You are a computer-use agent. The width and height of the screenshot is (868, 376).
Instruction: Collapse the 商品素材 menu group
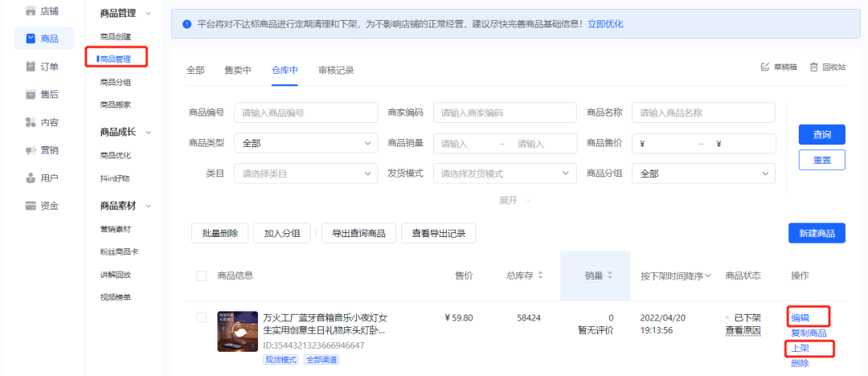tap(147, 206)
